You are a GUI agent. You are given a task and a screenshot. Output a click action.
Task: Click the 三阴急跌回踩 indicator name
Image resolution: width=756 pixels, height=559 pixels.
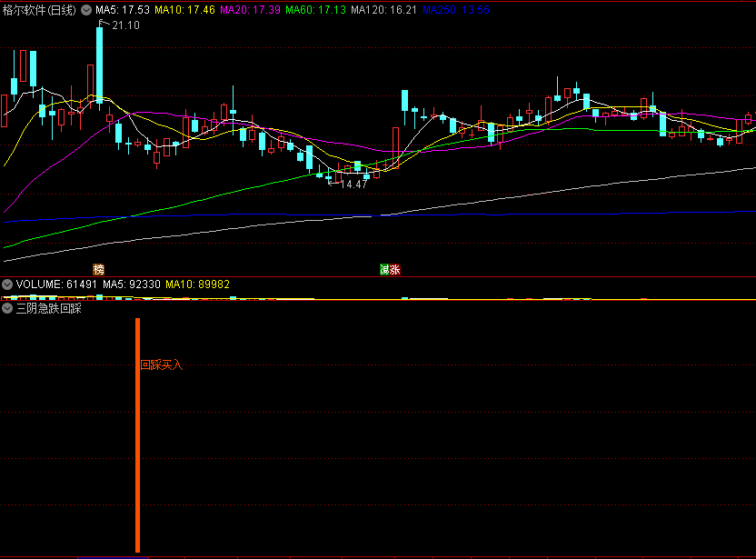click(x=49, y=309)
